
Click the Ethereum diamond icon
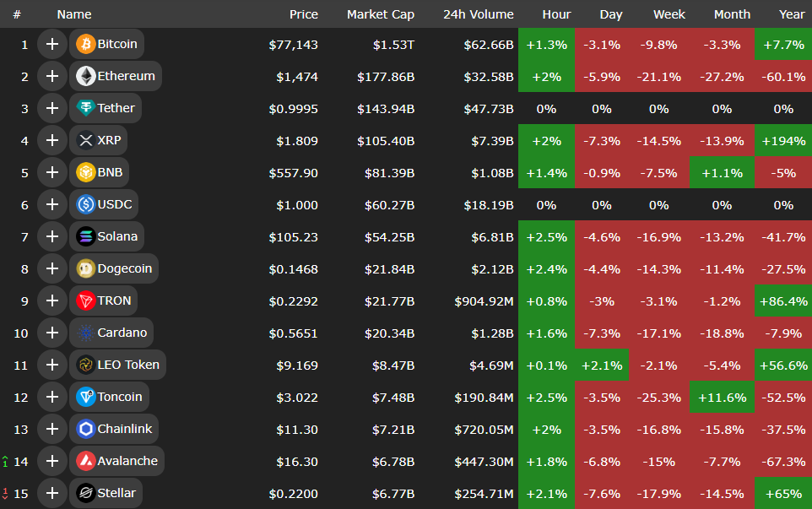[x=86, y=76]
